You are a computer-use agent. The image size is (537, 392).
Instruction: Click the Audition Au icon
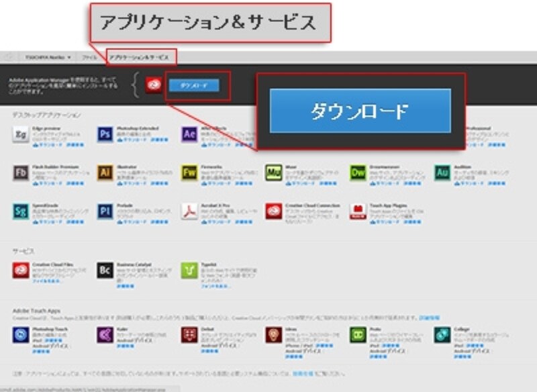tap(442, 173)
